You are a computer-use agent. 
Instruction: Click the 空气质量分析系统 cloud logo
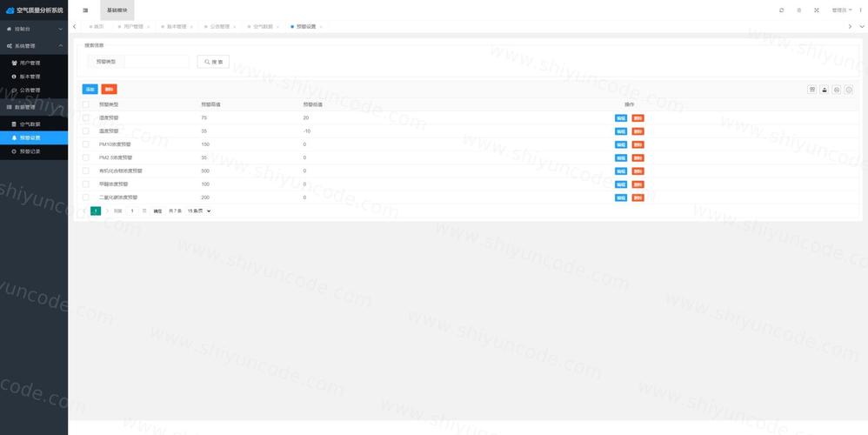[10, 10]
